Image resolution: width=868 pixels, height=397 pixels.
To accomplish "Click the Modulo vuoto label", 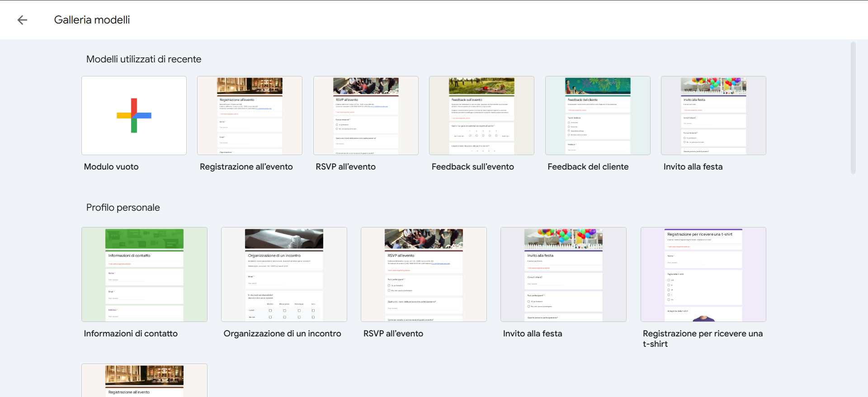I will [111, 166].
